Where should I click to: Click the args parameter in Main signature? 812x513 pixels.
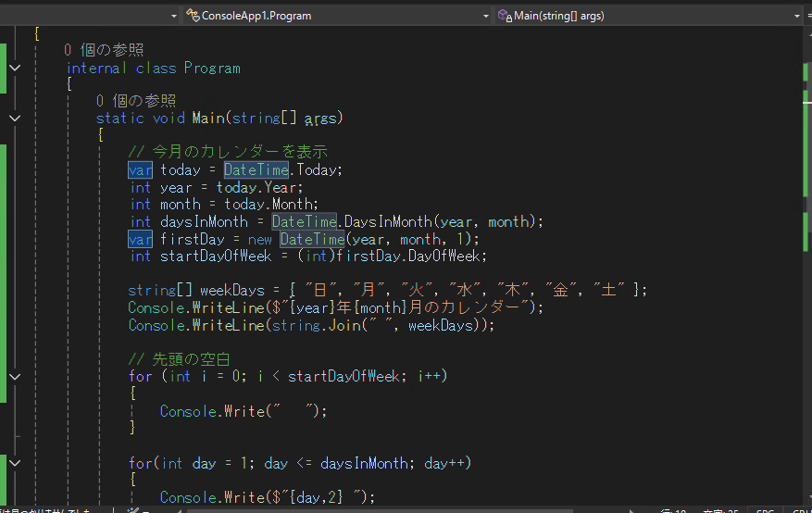[x=320, y=118]
